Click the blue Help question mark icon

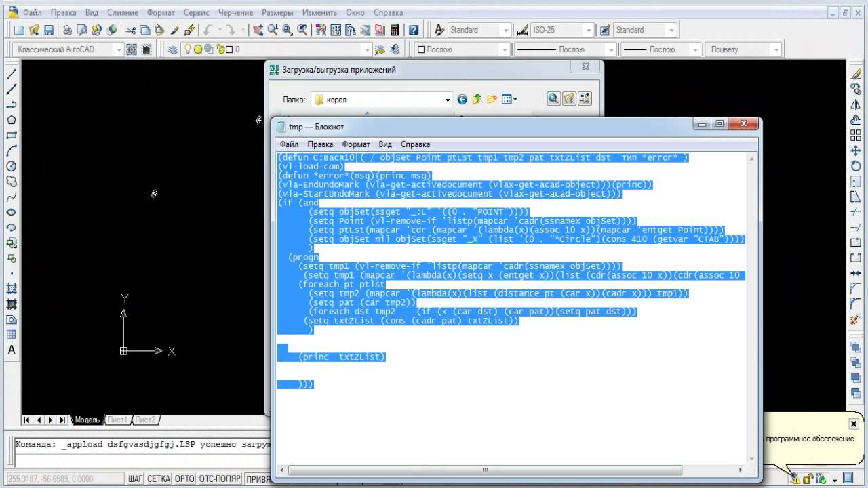coord(413,30)
